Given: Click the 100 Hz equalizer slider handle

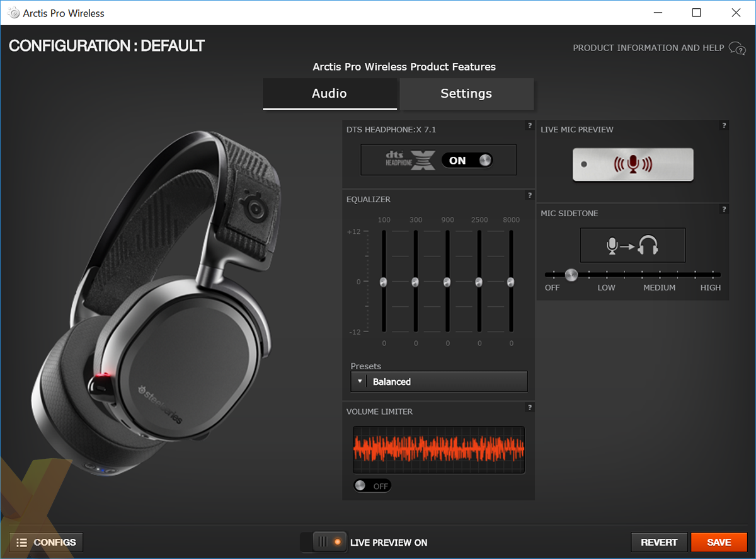Looking at the screenshot, I should tap(383, 282).
